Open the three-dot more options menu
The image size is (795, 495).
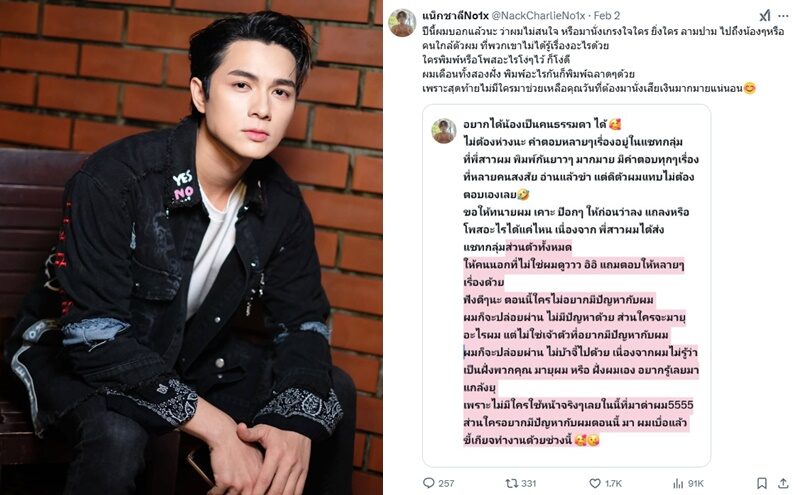(783, 16)
